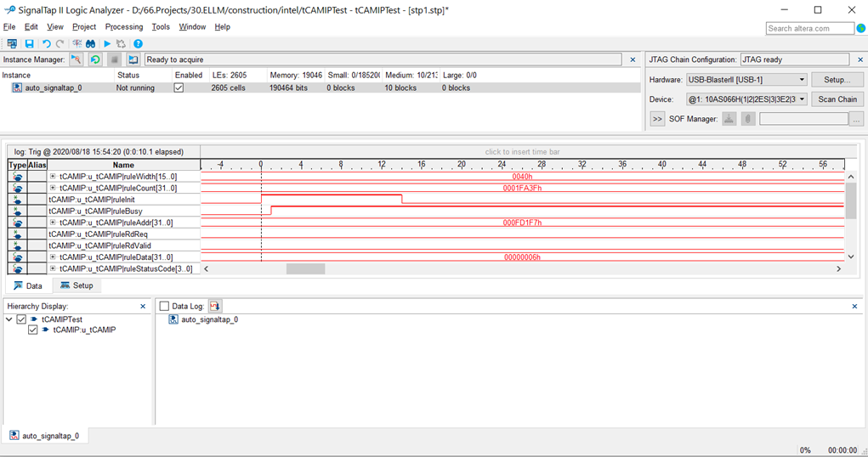868x457 pixels.
Task: Close the Hierarchy Display panel
Action: (x=143, y=306)
